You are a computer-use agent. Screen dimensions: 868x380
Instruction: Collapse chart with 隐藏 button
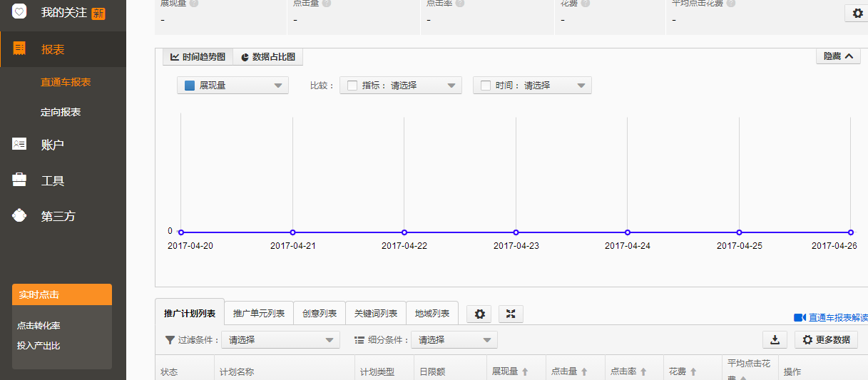[838, 56]
